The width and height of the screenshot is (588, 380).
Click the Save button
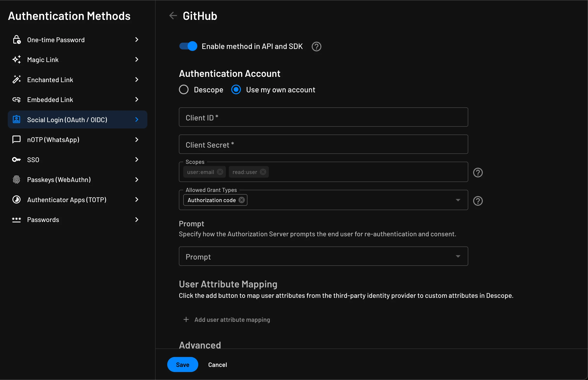coord(182,364)
